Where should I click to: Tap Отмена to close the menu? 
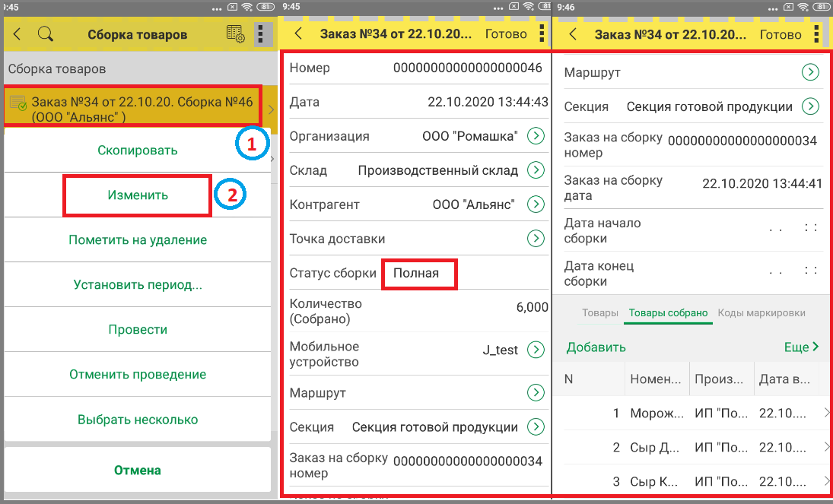click(x=138, y=471)
